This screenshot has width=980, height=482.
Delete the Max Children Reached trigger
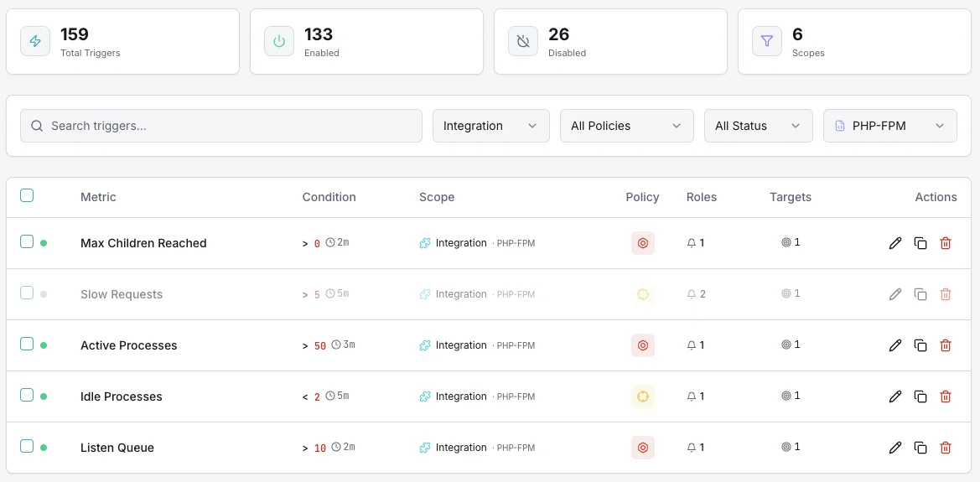tap(946, 243)
